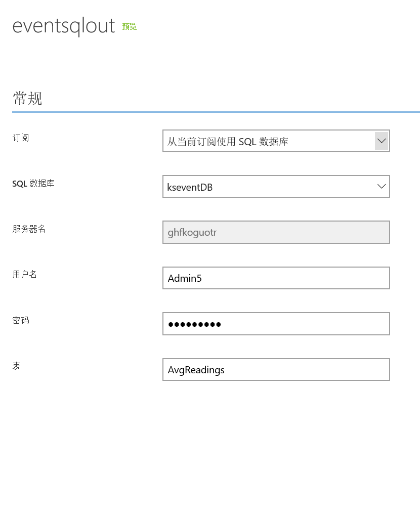Click the arrow on the 订阅 subscription dropdown
Screen dimensions: 420x522
click(382, 141)
